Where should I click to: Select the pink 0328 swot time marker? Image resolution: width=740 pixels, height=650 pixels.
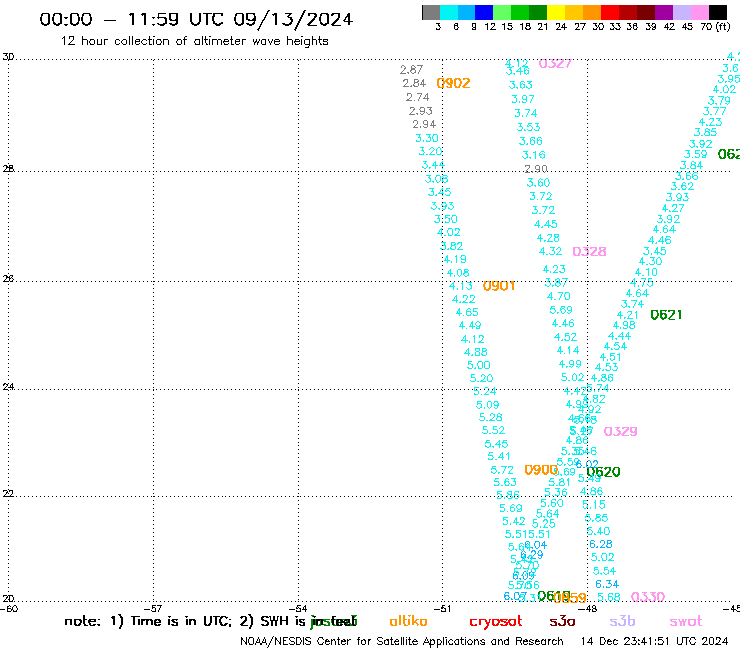tap(589, 252)
